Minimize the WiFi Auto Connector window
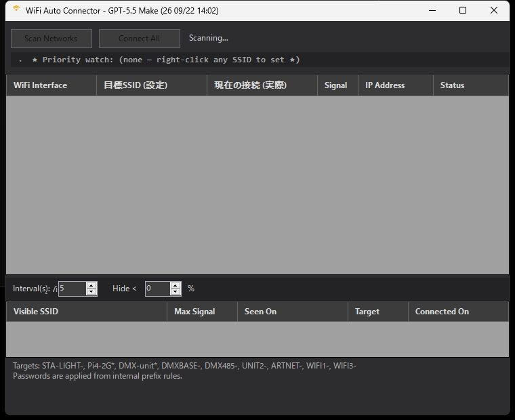Screen dimensions: 515x420 click(x=432, y=11)
